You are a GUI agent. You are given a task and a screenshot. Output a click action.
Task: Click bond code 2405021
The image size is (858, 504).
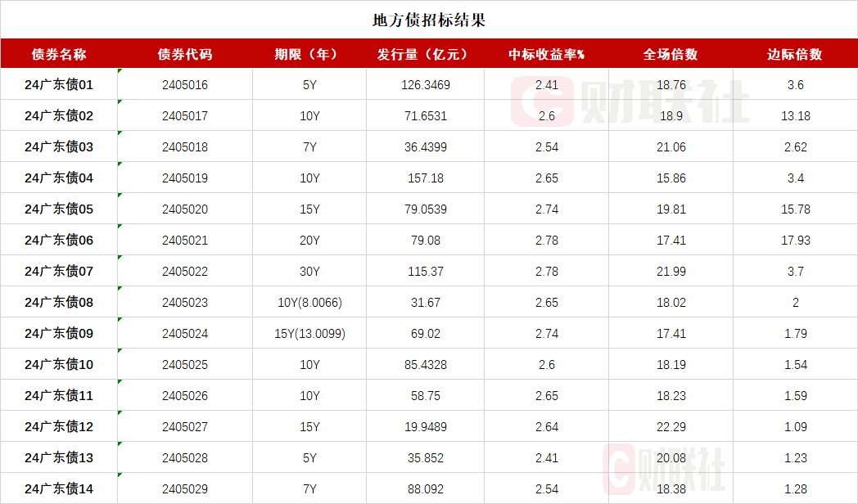pyautogui.click(x=185, y=241)
